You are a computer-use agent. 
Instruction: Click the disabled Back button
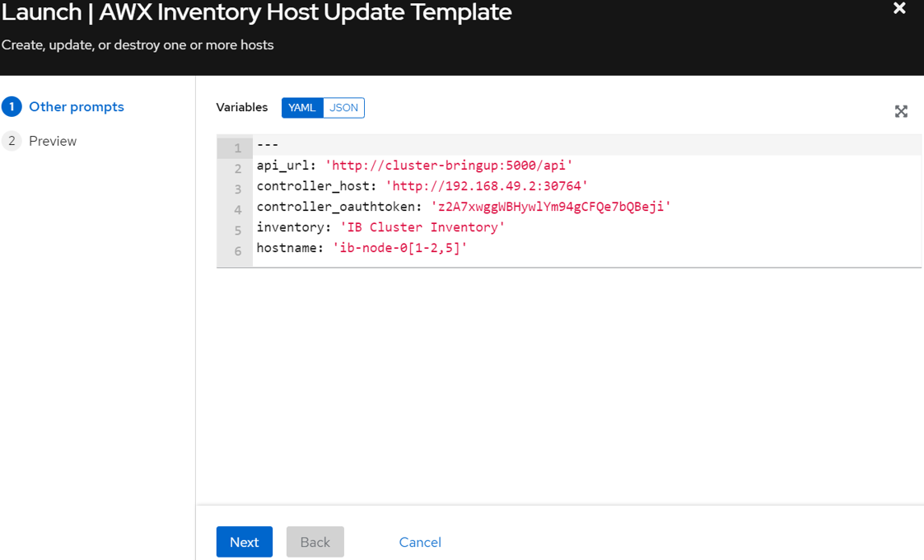[315, 542]
